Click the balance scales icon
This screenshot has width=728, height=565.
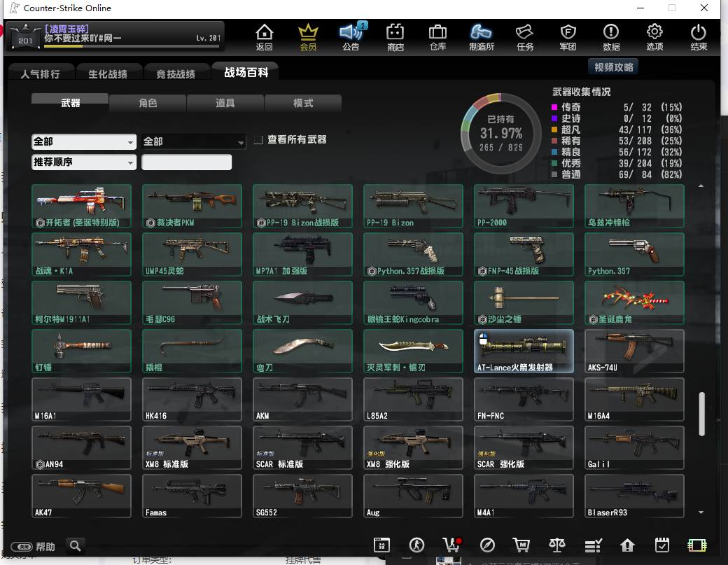pos(557,545)
